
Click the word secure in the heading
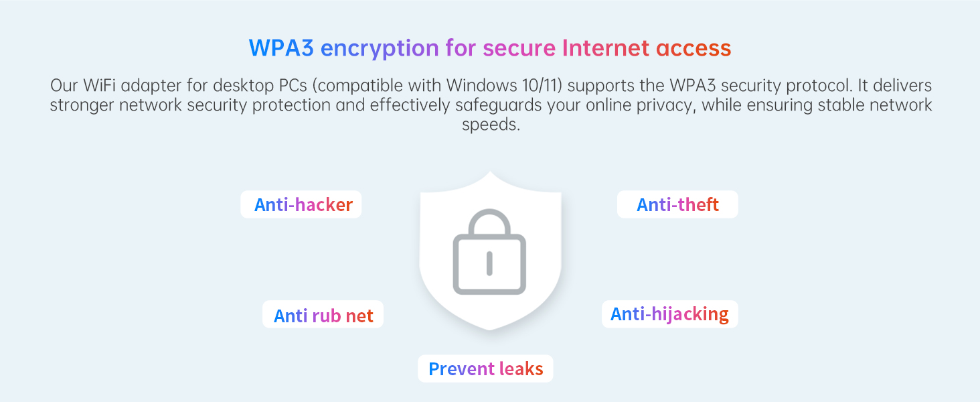pyautogui.click(x=519, y=48)
